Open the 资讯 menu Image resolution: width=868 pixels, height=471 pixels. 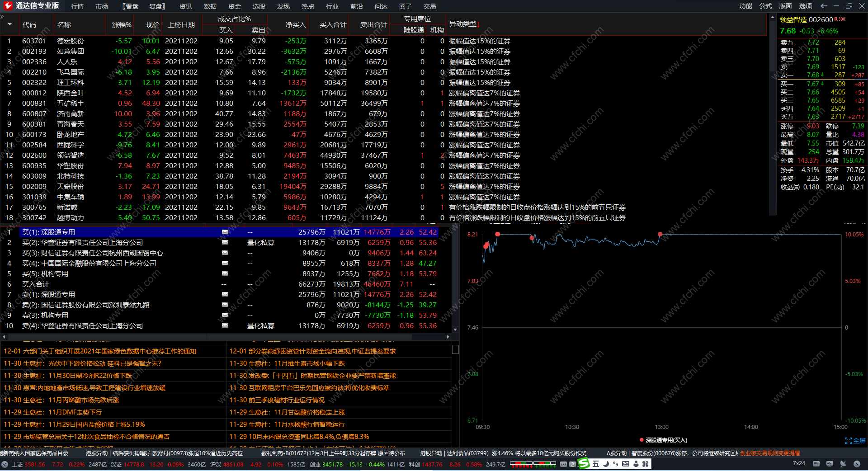click(186, 6)
